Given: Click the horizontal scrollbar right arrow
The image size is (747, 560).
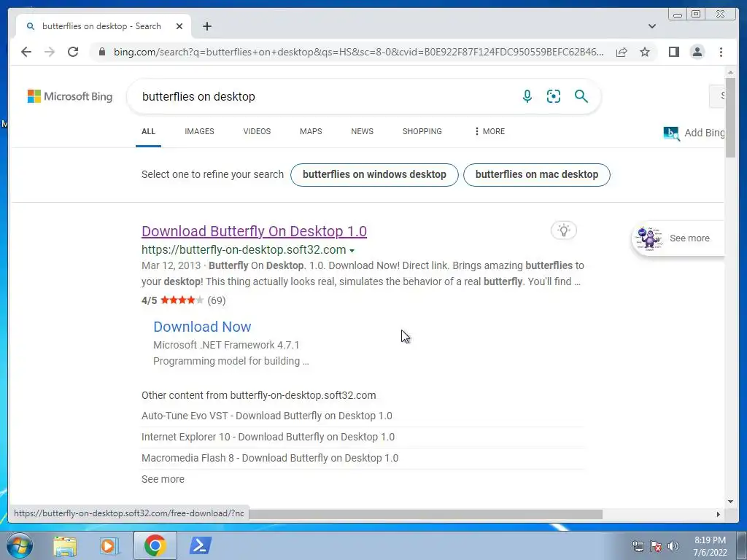Looking at the screenshot, I should click(718, 514).
